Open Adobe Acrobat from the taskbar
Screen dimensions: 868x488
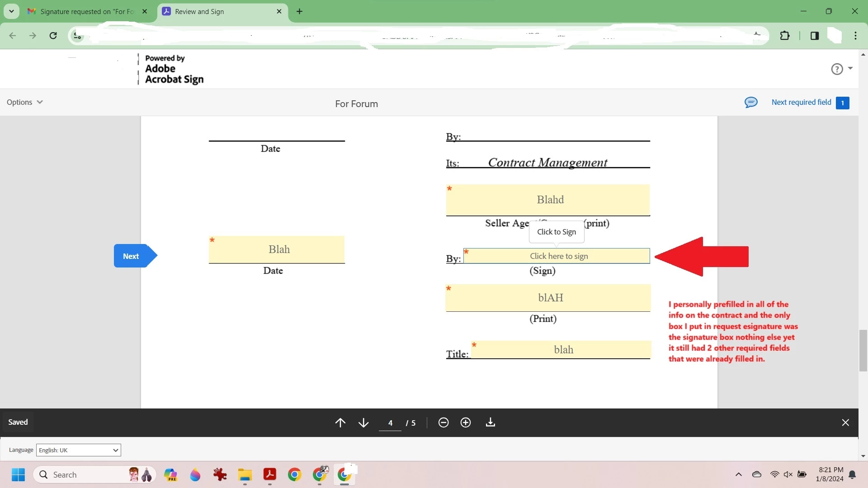(270, 475)
